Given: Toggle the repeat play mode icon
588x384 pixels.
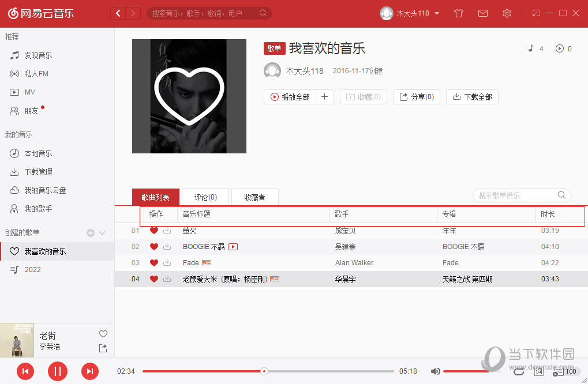Looking at the screenshot, I should [x=518, y=371].
